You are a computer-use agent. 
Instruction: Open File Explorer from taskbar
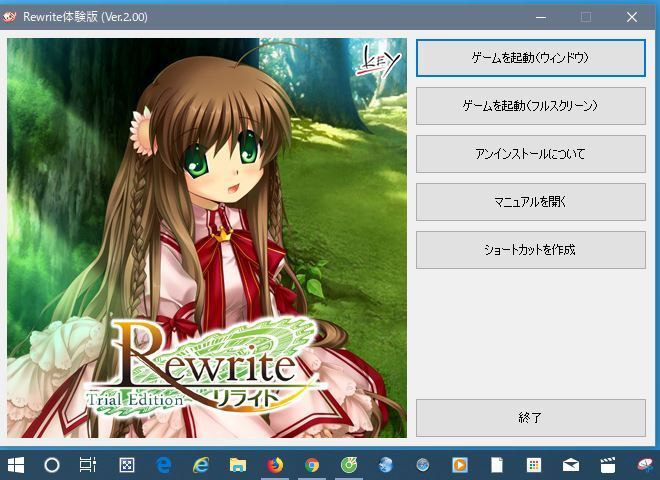238,465
